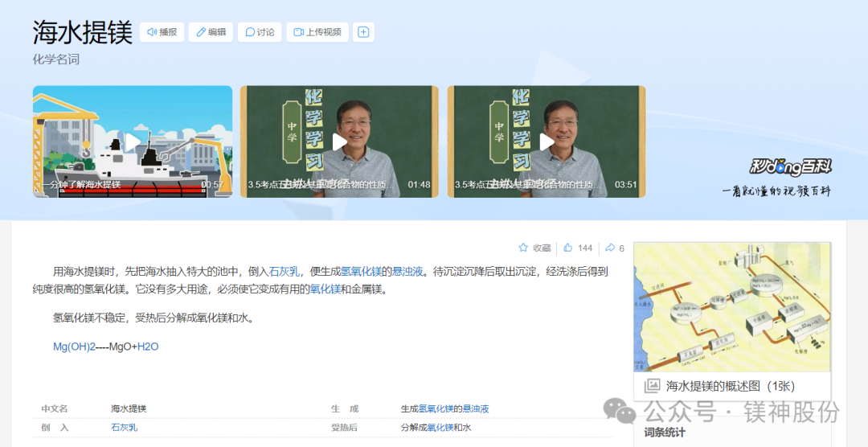Click the 秒懂百科 logo

coord(790,167)
